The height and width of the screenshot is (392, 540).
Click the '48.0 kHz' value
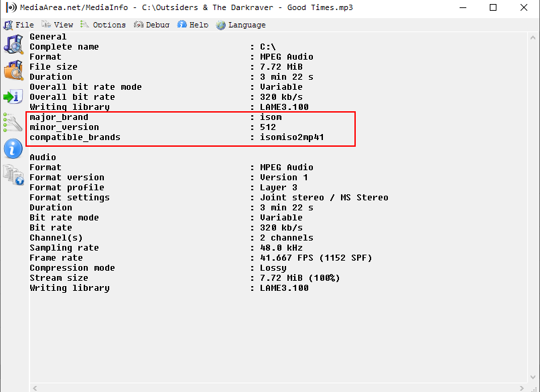(x=281, y=248)
